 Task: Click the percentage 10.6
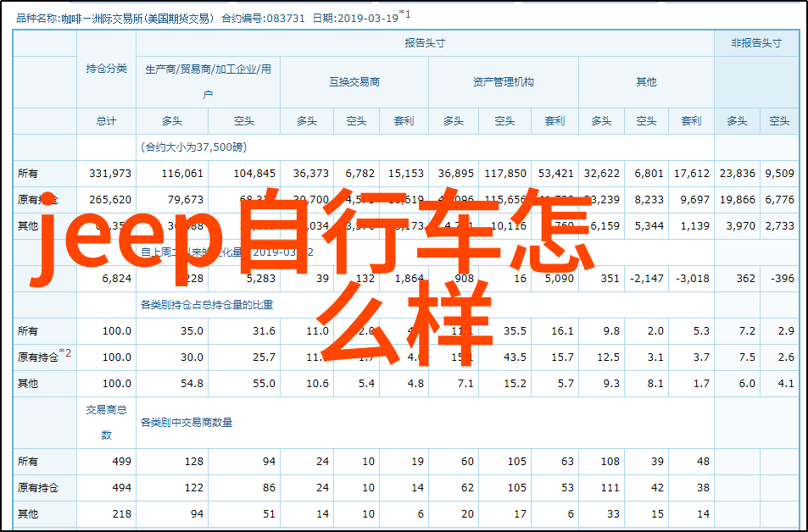(x=317, y=384)
